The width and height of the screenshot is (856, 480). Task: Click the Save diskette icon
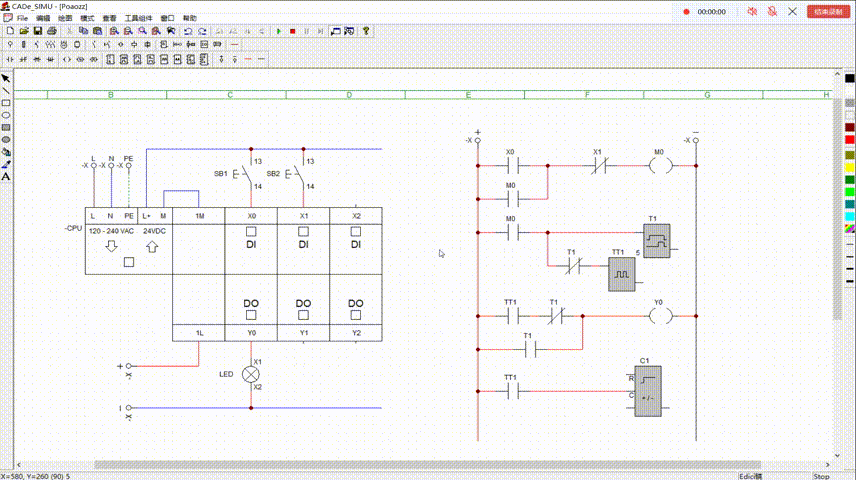click(x=36, y=31)
